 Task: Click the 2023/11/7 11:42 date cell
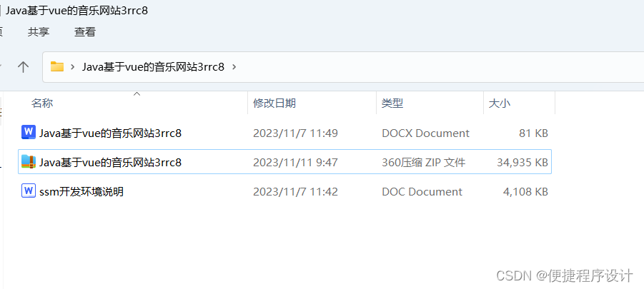295,191
